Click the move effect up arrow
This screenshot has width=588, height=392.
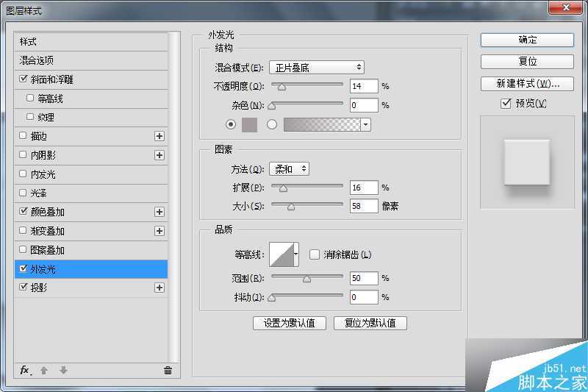(44, 370)
